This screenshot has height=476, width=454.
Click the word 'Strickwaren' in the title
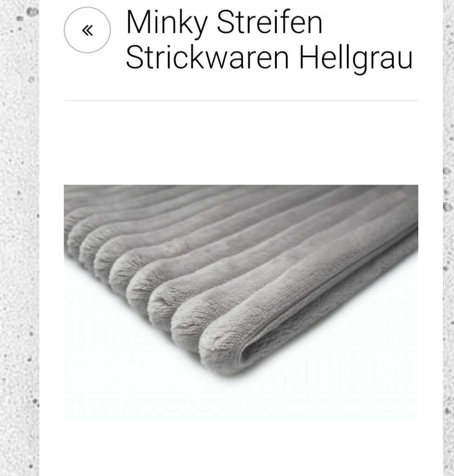207,57
